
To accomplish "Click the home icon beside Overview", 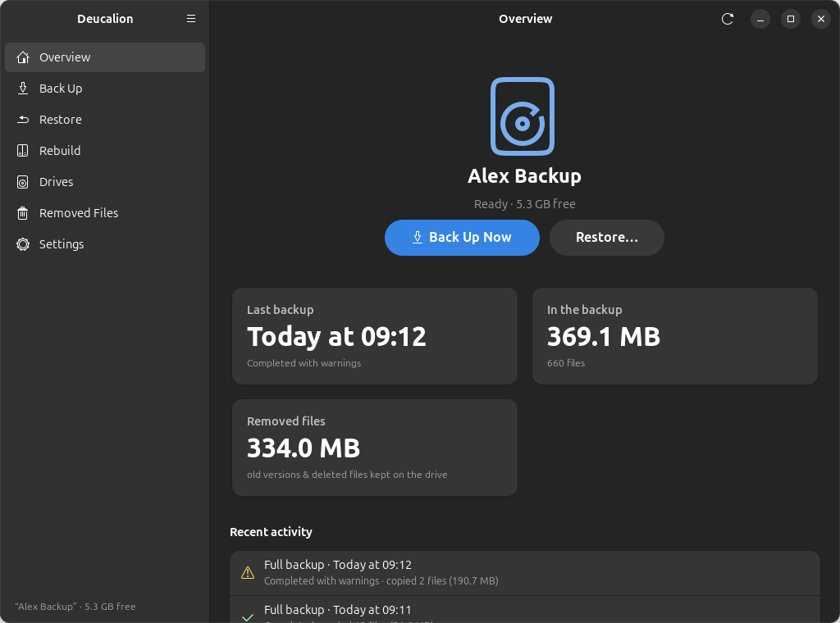I will [22, 57].
